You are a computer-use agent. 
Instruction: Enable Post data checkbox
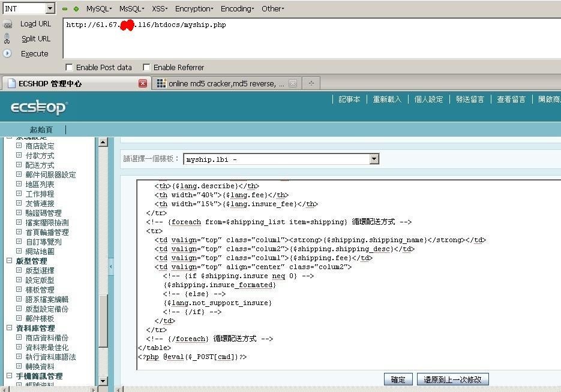(69, 67)
